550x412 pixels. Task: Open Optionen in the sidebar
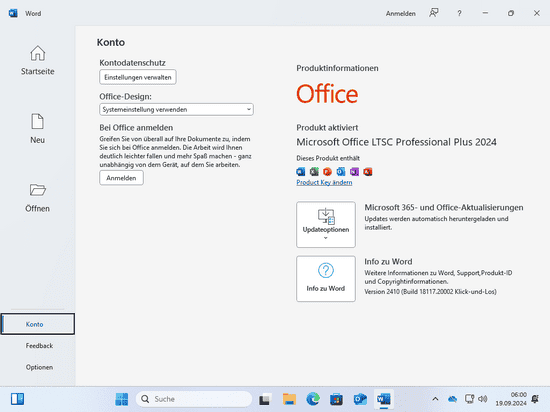coord(39,367)
